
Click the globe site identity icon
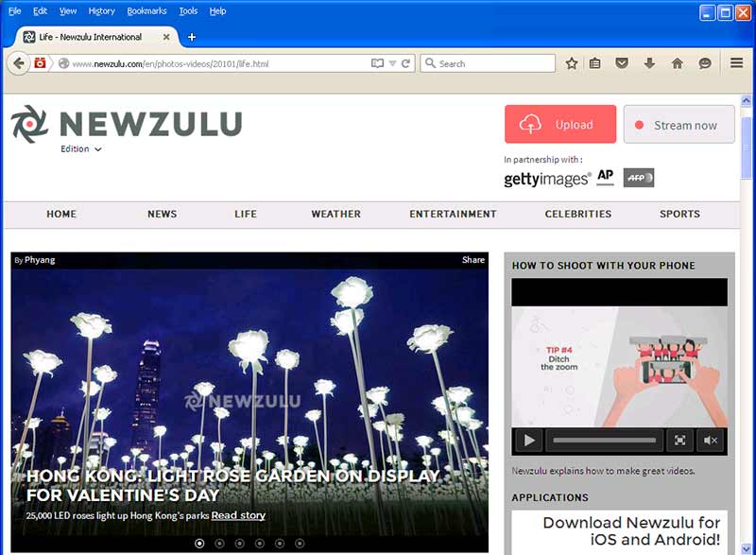pyautogui.click(x=63, y=63)
